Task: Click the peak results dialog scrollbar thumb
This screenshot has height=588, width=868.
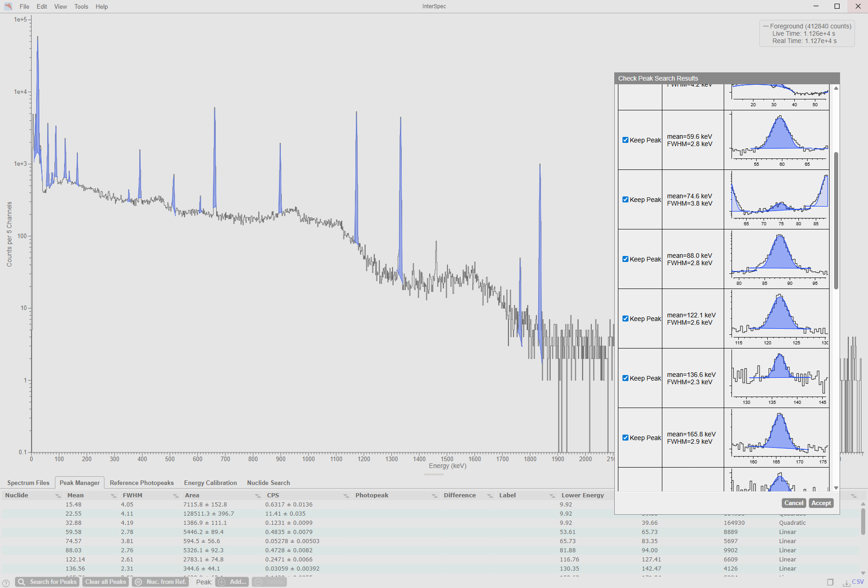Action: coord(836,220)
